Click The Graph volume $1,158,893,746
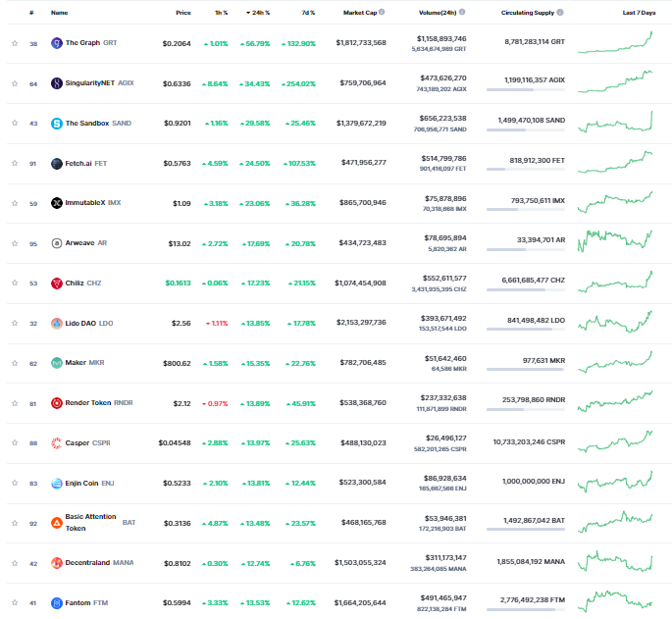Viewport: 672px width, 619px height. [441, 39]
